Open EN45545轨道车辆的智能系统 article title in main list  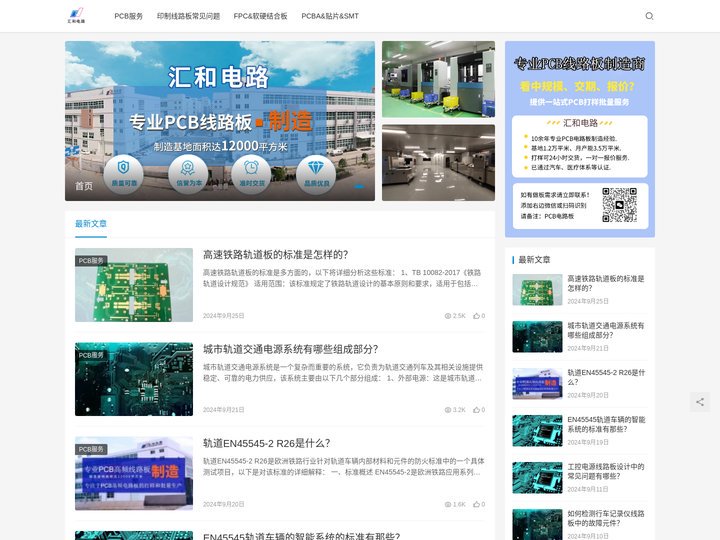coord(301,535)
